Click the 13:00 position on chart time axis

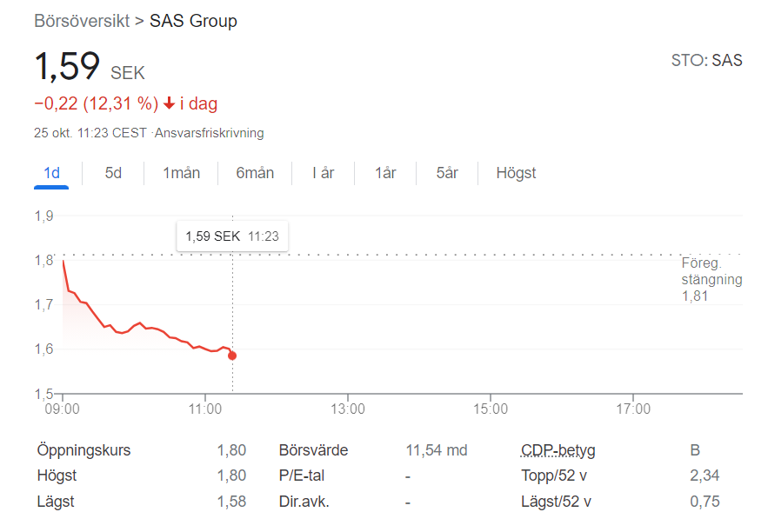point(348,409)
